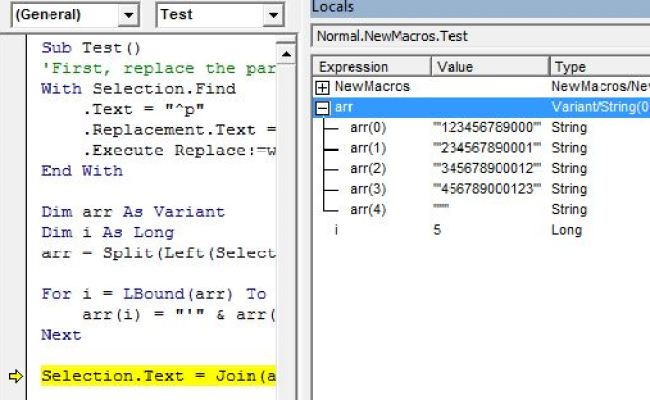650x400 pixels.
Task: Click the .Replacement.Text code line
Action: [179, 130]
